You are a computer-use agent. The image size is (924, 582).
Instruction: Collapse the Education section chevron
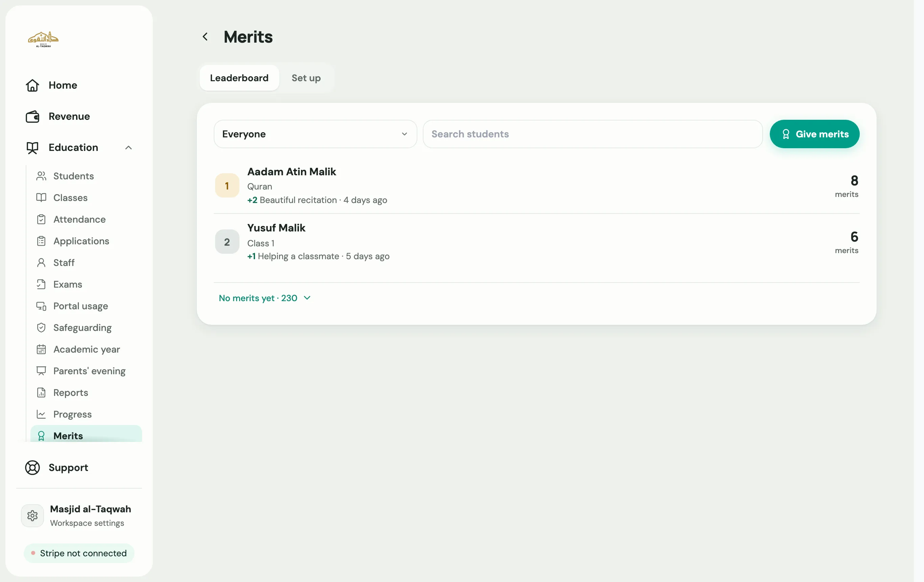click(129, 148)
